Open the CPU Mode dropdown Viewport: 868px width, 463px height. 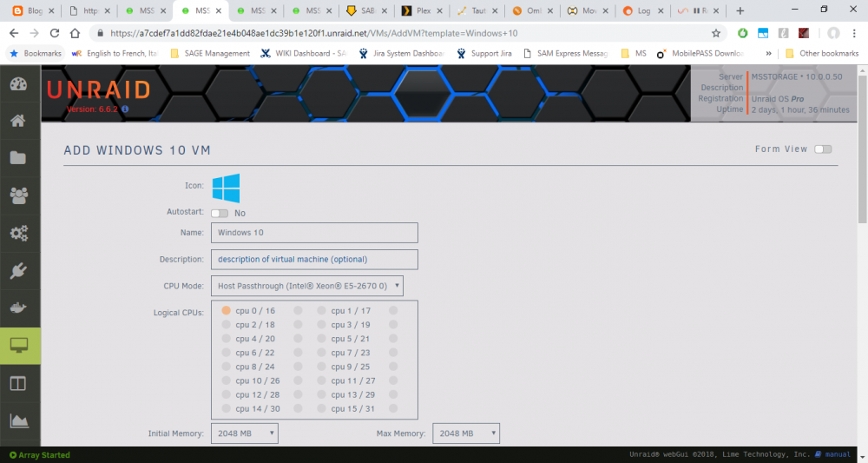click(x=306, y=286)
